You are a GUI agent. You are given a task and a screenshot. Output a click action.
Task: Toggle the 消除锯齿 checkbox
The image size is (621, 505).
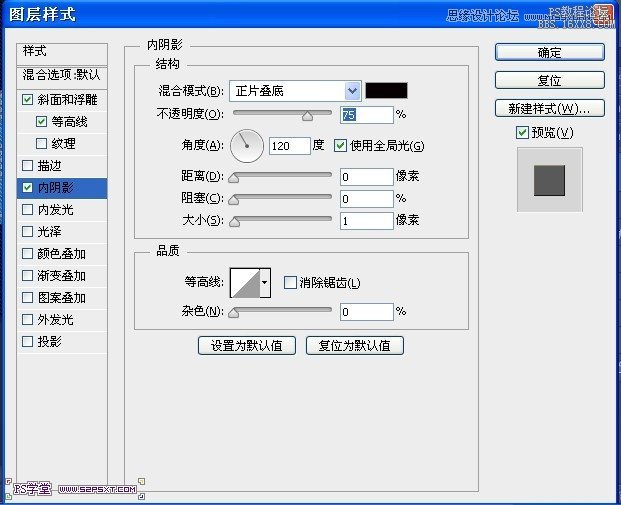pyautogui.click(x=290, y=282)
